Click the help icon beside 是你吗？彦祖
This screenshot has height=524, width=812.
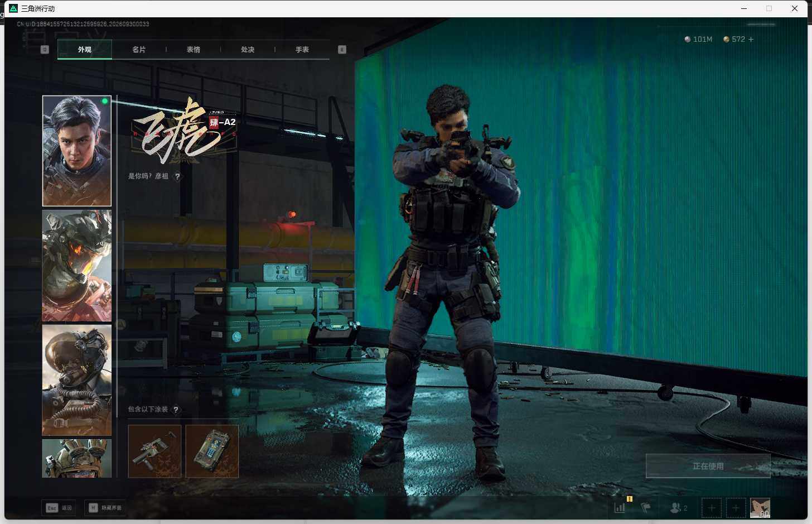pyautogui.click(x=177, y=176)
